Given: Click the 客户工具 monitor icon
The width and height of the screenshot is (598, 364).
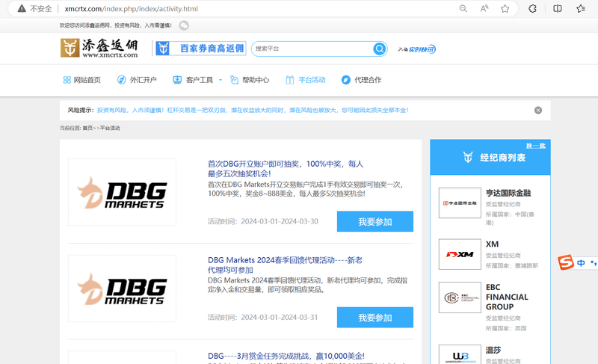Looking at the screenshot, I should [177, 80].
